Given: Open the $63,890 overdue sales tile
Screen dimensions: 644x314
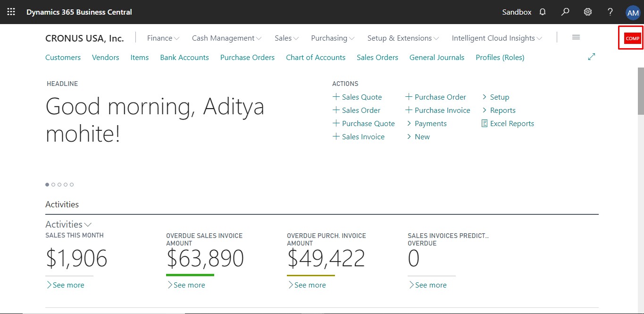Looking at the screenshot, I should click(x=205, y=258).
